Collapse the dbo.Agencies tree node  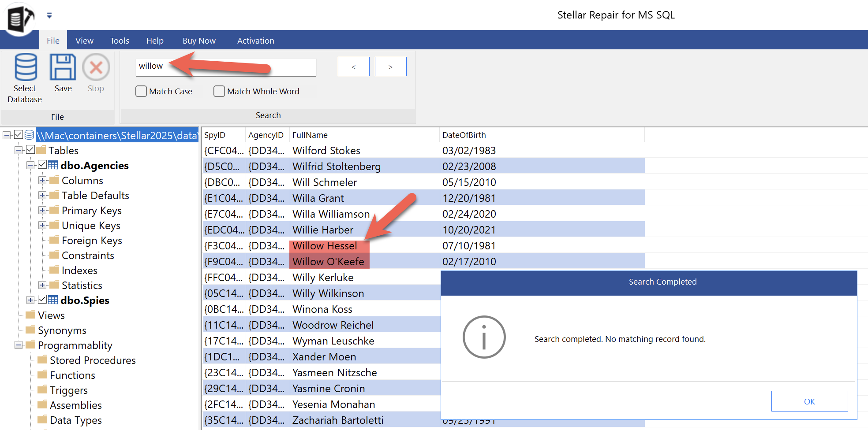click(x=30, y=165)
